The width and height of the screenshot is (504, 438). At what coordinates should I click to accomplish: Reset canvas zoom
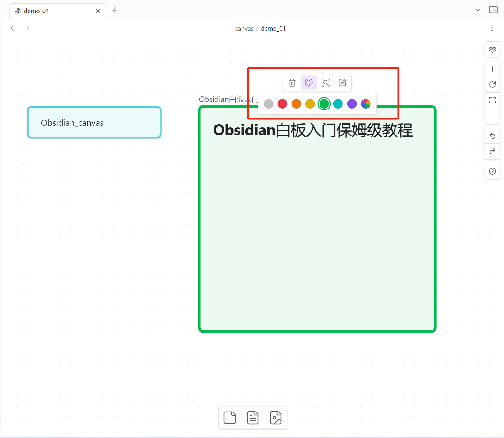click(493, 85)
